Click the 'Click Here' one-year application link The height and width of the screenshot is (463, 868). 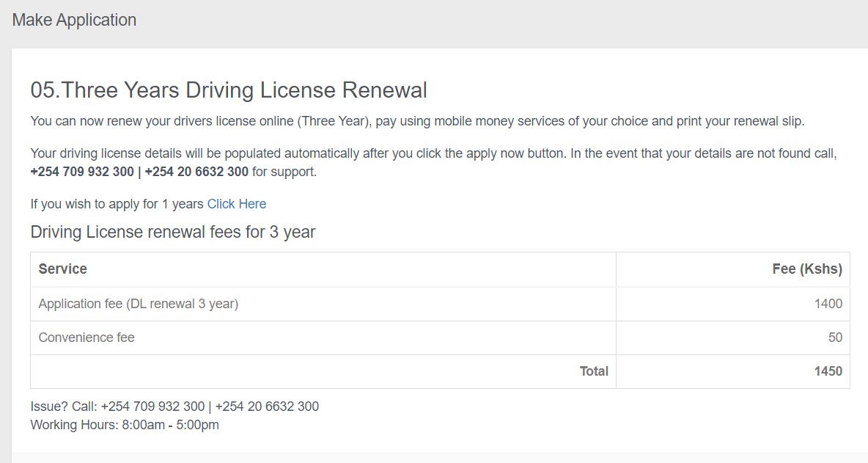tap(236, 204)
